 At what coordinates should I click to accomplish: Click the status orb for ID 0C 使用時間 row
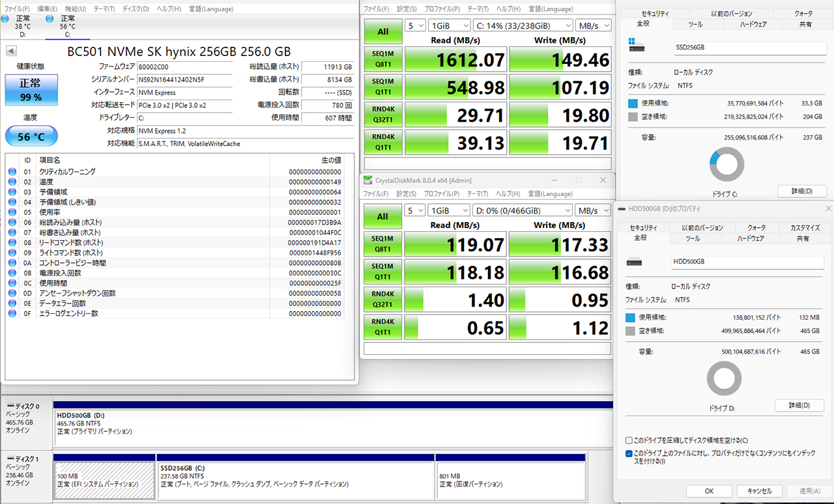[x=12, y=283]
